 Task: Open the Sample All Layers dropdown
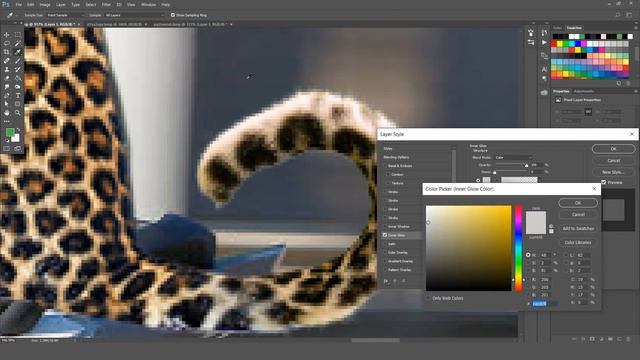(x=134, y=15)
